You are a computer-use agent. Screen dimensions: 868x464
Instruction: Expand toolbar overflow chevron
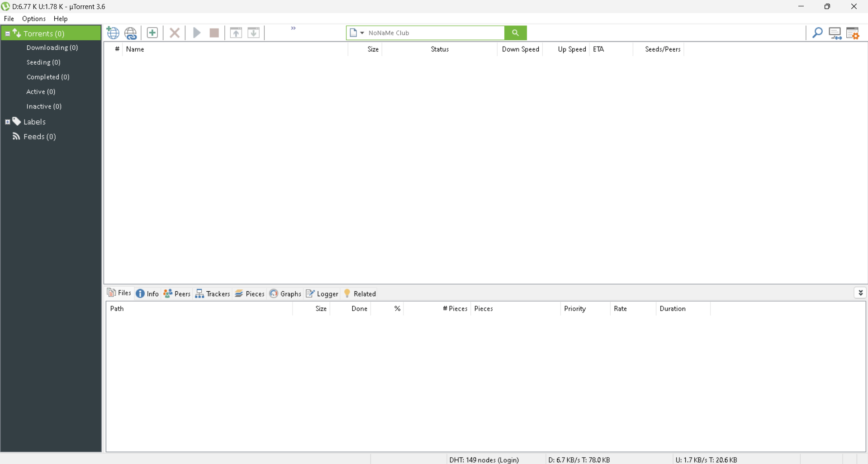(293, 28)
